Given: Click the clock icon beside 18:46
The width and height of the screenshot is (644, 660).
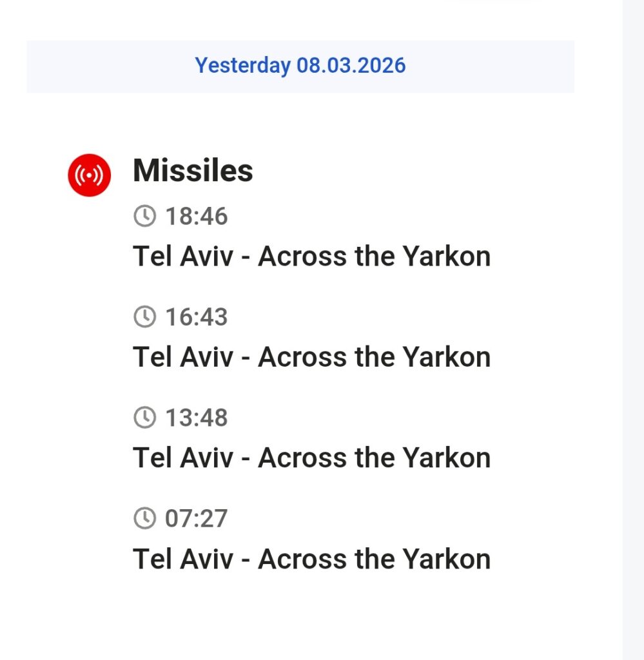Looking at the screenshot, I should (x=144, y=216).
